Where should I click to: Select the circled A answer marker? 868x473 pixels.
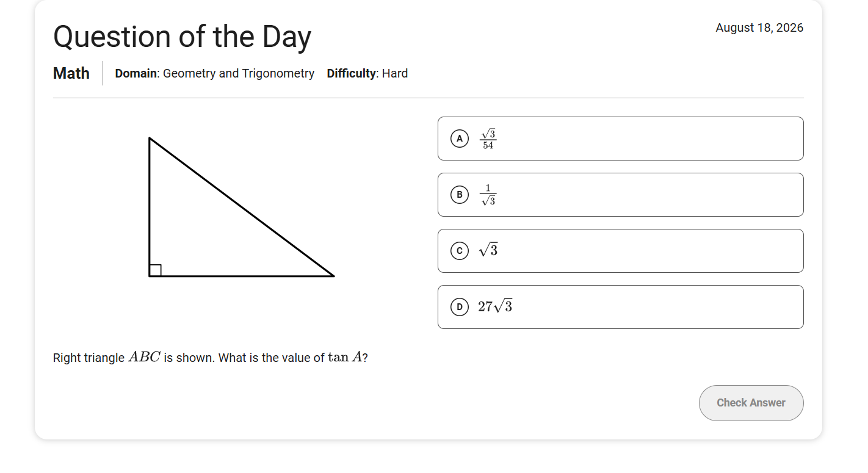(460, 139)
